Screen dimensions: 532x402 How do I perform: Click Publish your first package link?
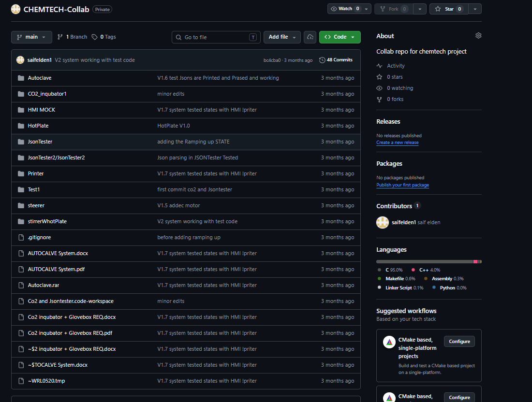click(402, 185)
